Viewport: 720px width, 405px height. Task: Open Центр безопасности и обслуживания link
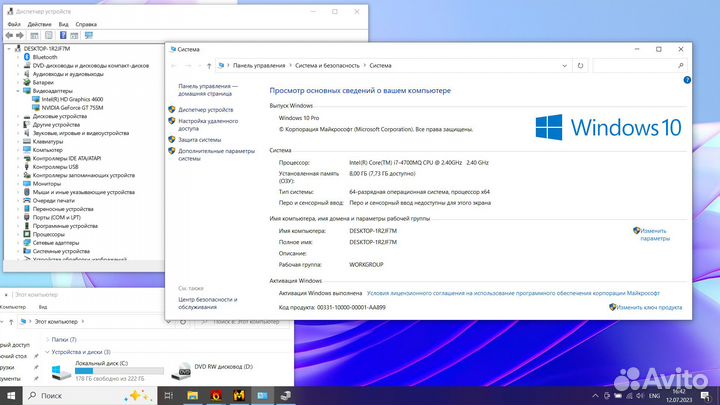pyautogui.click(x=208, y=303)
